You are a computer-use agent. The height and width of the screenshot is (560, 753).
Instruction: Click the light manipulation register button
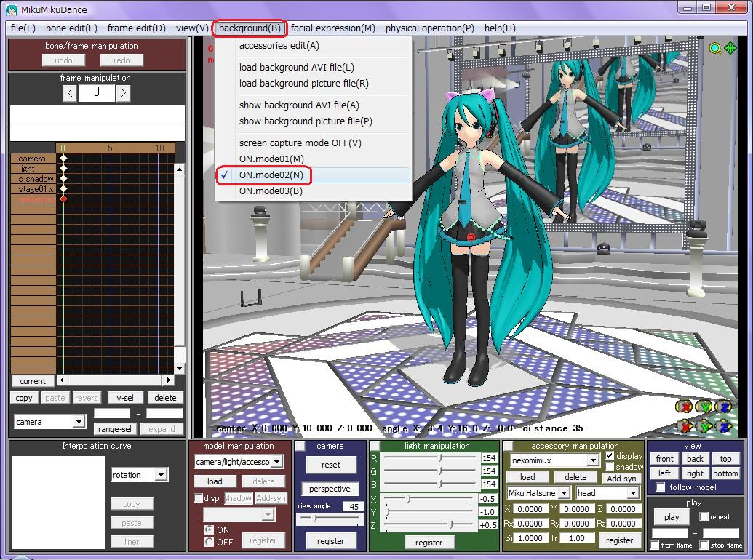pos(429,543)
